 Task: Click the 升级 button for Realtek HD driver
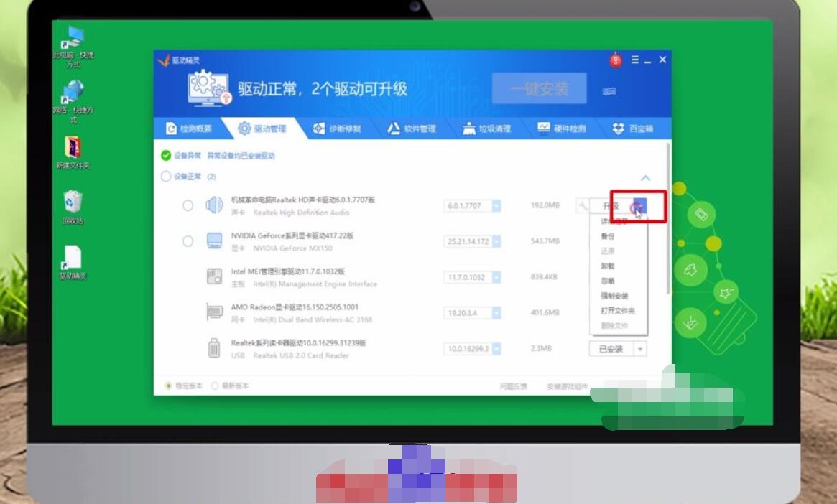(611, 206)
